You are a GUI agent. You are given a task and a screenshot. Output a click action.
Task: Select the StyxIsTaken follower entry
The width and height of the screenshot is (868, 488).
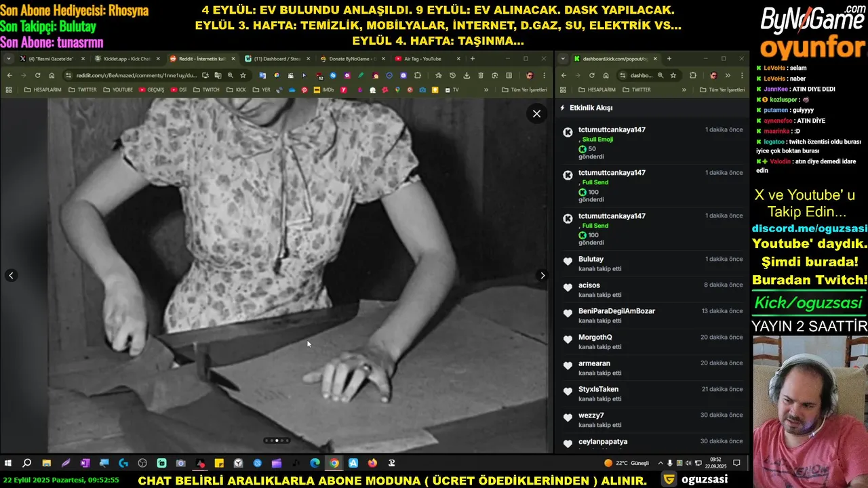pyautogui.click(x=652, y=394)
